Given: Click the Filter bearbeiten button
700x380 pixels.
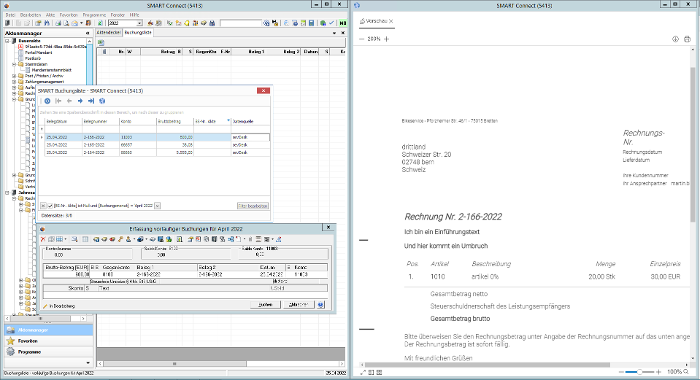Looking at the screenshot, I should tap(253, 206).
